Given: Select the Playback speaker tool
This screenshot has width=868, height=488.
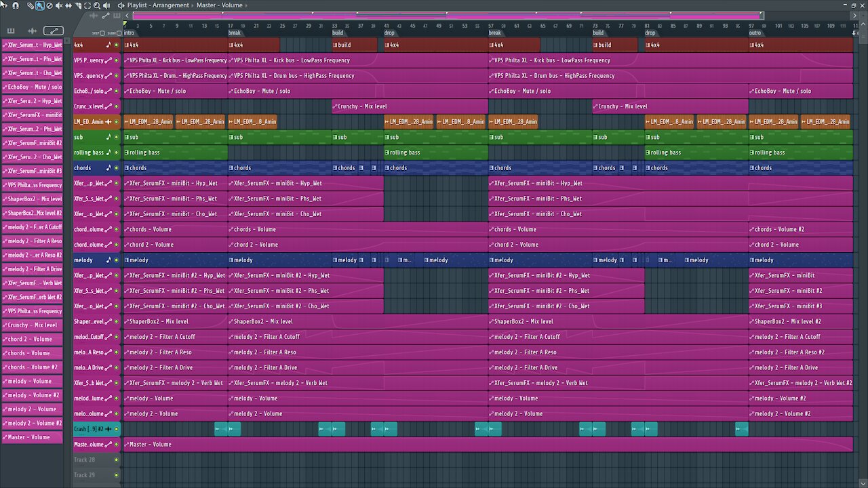Looking at the screenshot, I should tap(106, 5).
